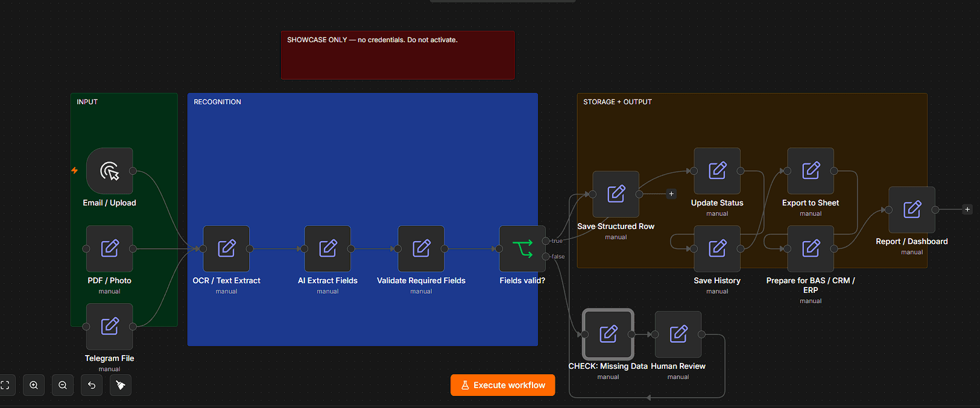Open the Report / Dashboard node
The image size is (980, 408).
pyautogui.click(x=912, y=210)
